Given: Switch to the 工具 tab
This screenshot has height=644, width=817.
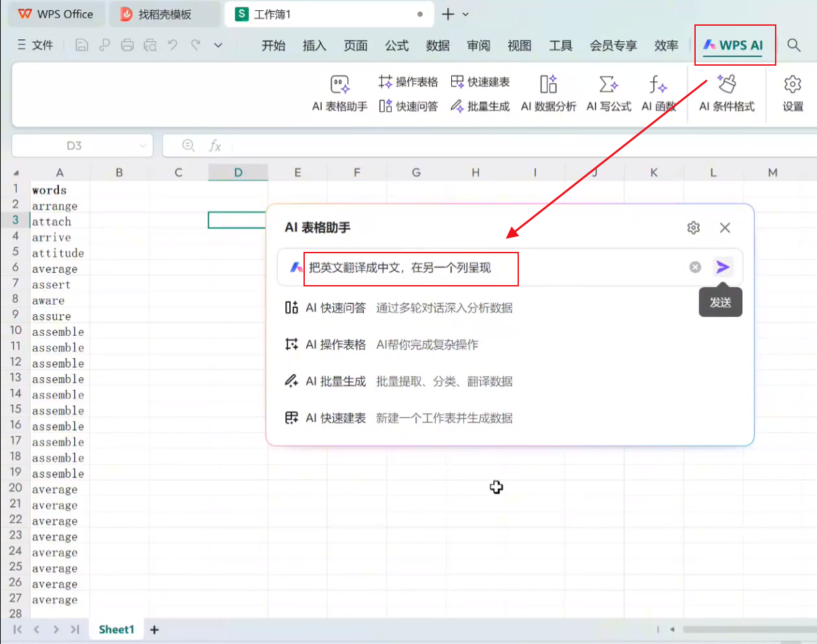Looking at the screenshot, I should point(561,45).
